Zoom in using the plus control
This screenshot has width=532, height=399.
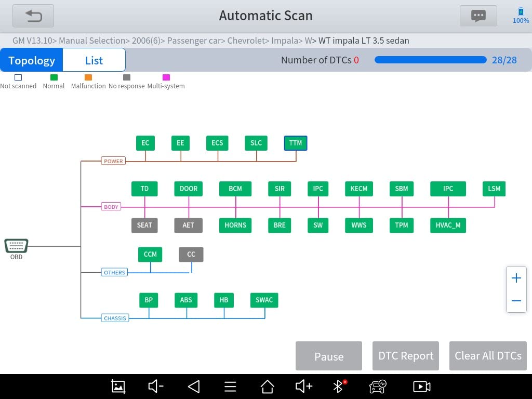coord(516,277)
